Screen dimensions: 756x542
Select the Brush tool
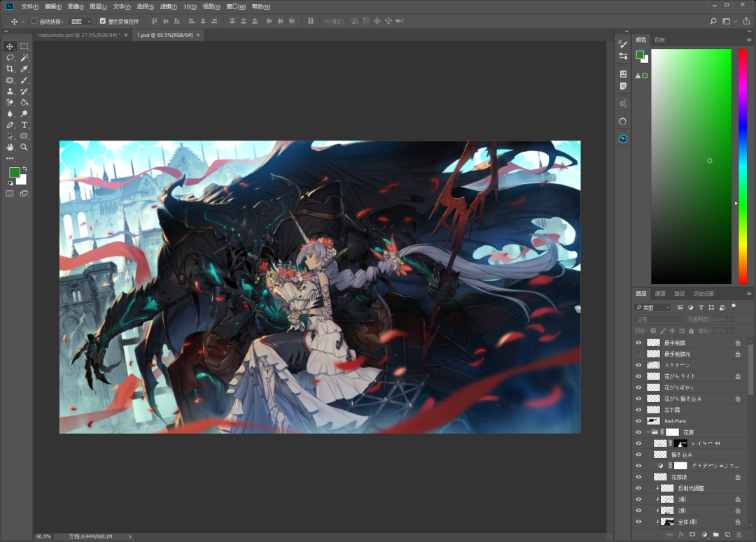[24, 80]
